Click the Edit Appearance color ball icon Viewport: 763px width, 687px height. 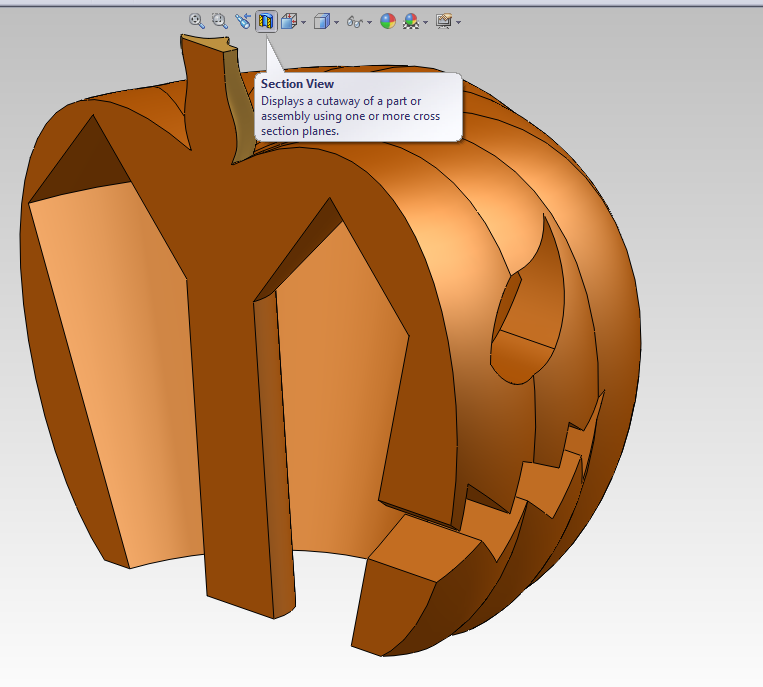tap(388, 21)
